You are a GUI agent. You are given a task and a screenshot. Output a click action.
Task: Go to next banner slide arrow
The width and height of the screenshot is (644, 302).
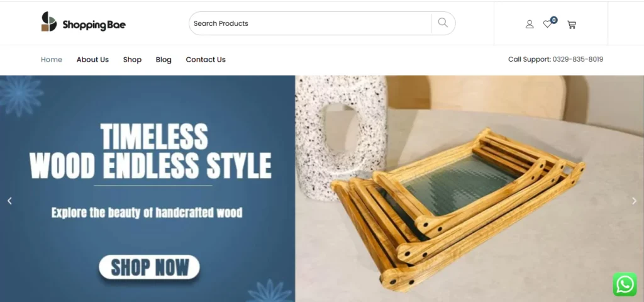634,201
